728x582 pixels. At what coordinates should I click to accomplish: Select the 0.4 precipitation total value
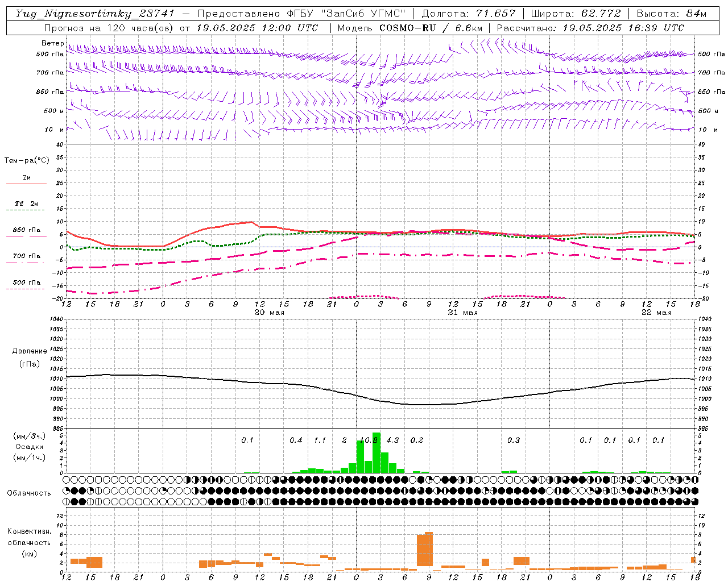(x=296, y=440)
